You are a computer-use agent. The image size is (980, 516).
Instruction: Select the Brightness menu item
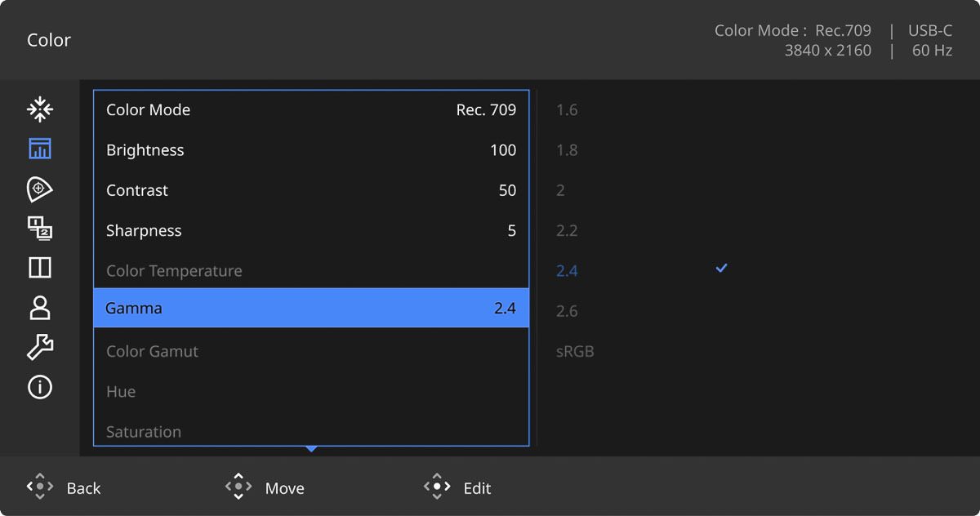pyautogui.click(x=311, y=150)
